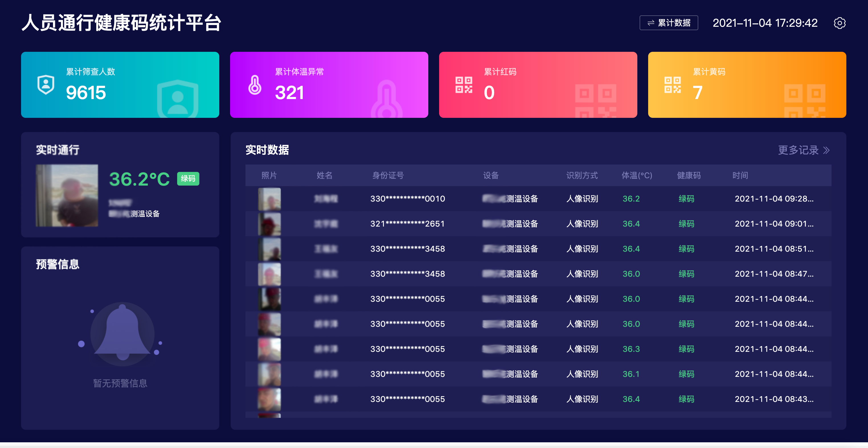Click the 绿码 badge beside 36.2°C
Screen dimensions: 868x448
click(188, 178)
